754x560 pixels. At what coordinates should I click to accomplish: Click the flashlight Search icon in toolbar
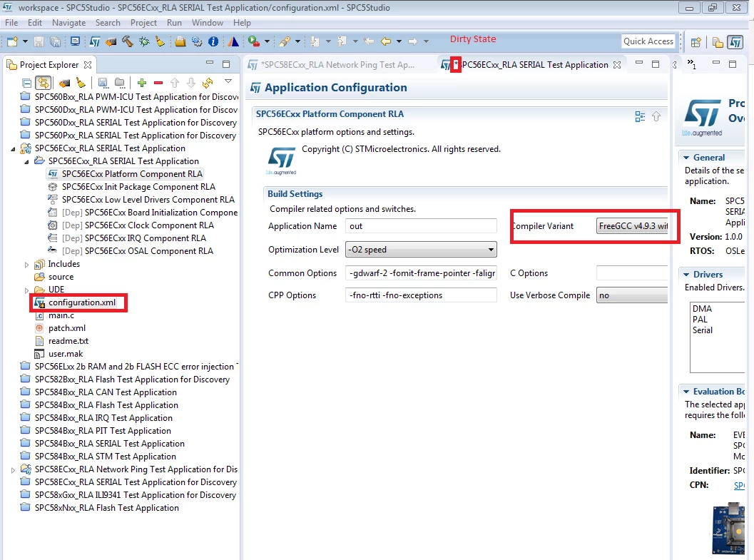[285, 42]
